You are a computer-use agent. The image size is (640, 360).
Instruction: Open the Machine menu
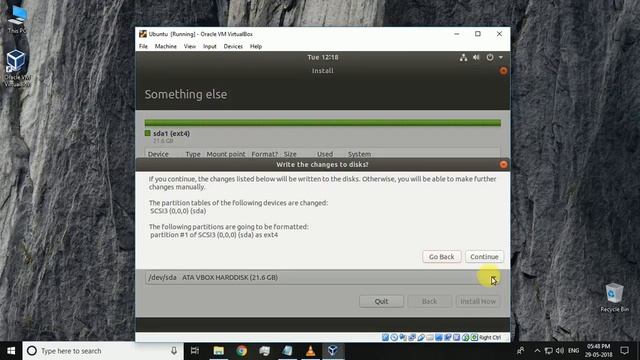[x=166, y=46]
